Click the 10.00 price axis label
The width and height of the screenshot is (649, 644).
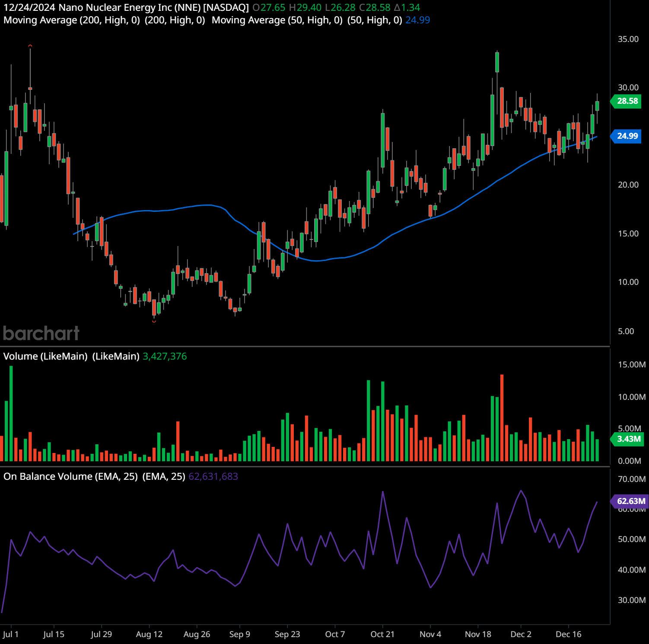point(628,282)
